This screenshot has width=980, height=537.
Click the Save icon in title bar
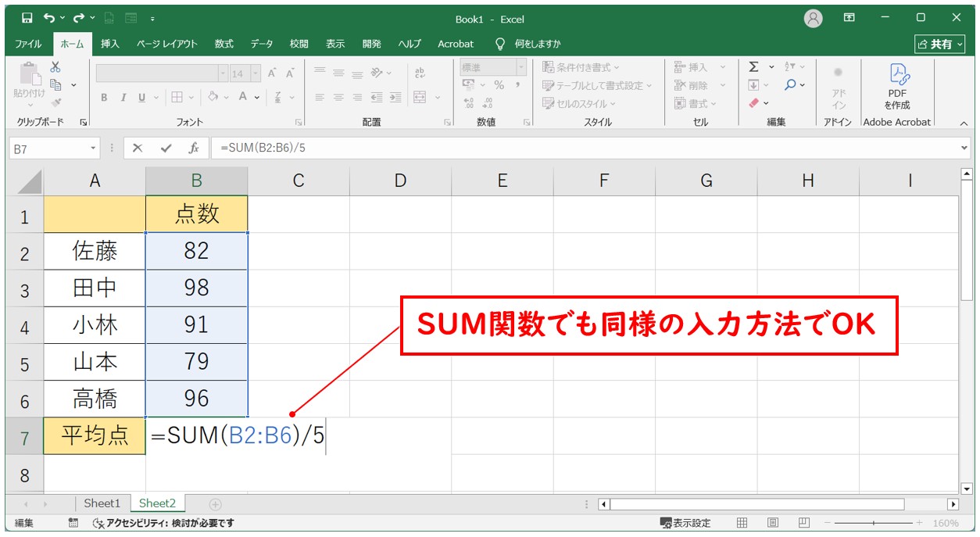tap(27, 17)
